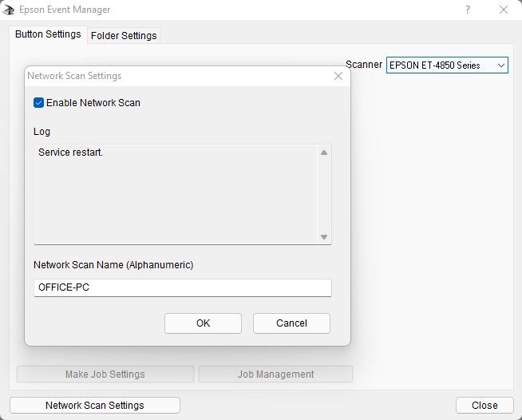Close the Network Scan Settings dialog with X

pos(338,76)
